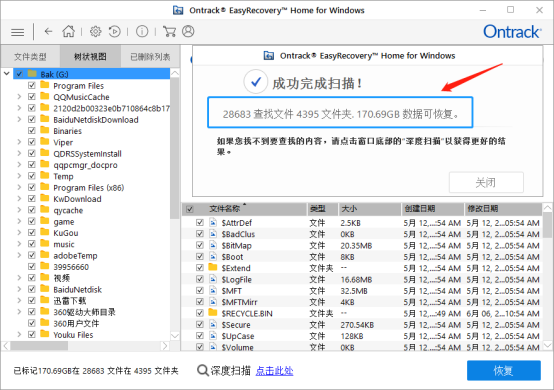Go to home screen icon

click(x=69, y=31)
